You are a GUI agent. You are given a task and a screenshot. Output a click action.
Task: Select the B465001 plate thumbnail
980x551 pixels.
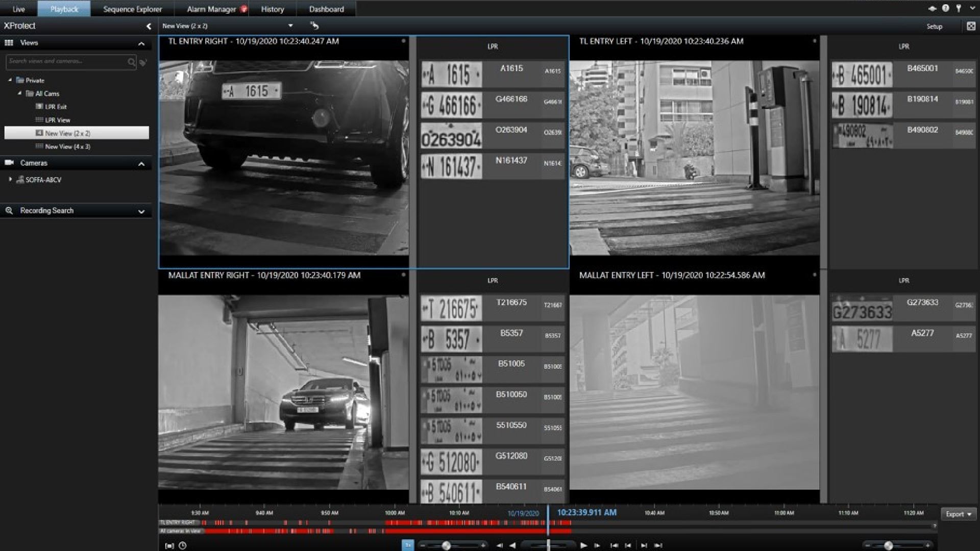tap(862, 74)
